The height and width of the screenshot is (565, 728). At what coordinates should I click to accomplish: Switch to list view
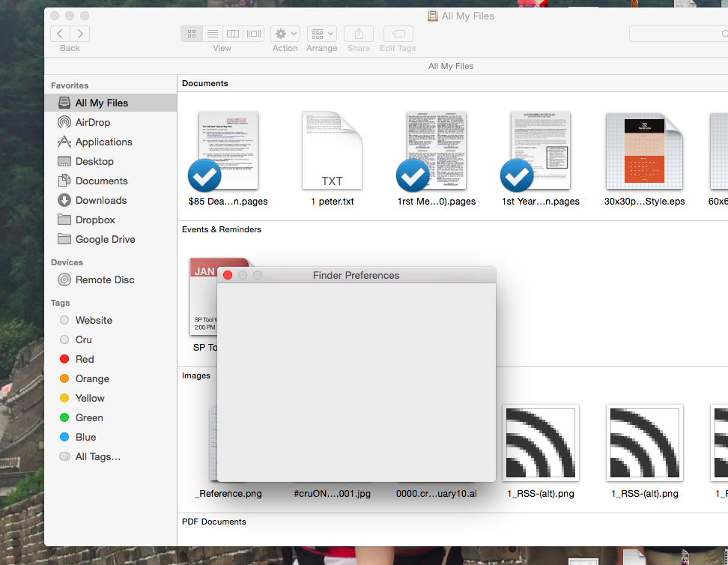tap(212, 34)
